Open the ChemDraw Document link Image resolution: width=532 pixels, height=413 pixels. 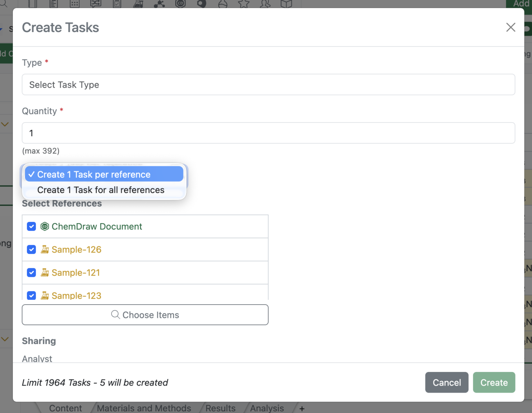(x=97, y=226)
